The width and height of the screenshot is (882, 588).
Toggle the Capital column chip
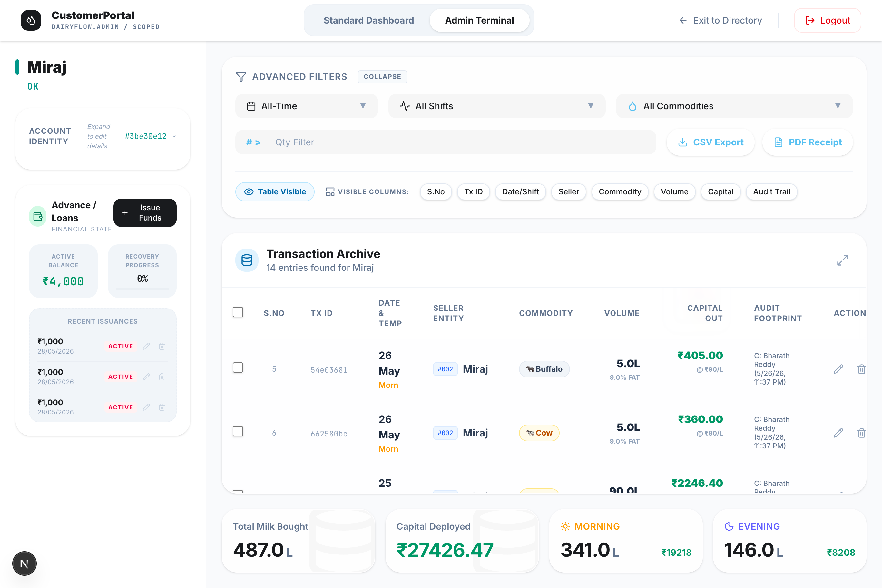pyautogui.click(x=721, y=191)
